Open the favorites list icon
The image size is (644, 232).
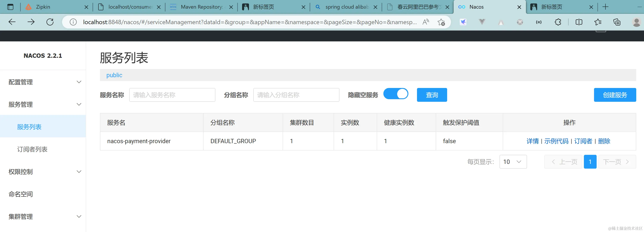(598, 22)
